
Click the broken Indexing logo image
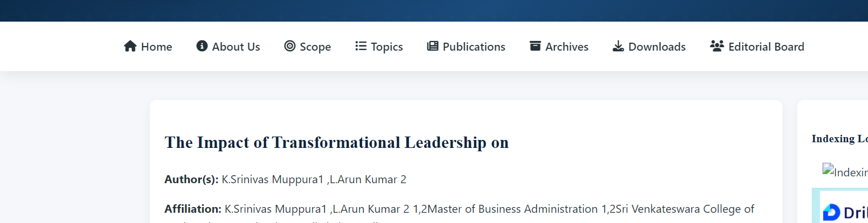tap(845, 173)
